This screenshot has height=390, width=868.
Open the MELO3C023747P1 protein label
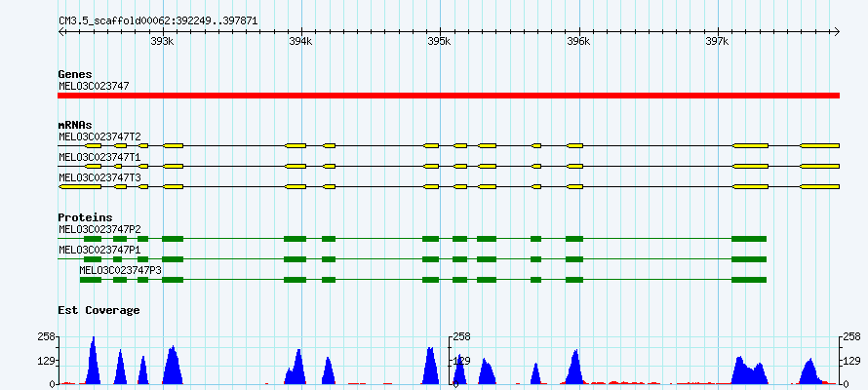[99, 250]
